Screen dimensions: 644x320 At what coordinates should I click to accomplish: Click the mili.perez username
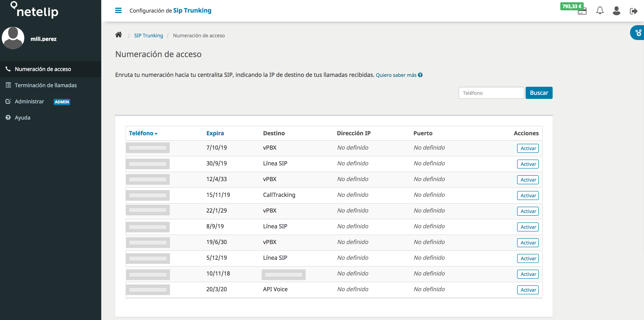[x=43, y=39]
